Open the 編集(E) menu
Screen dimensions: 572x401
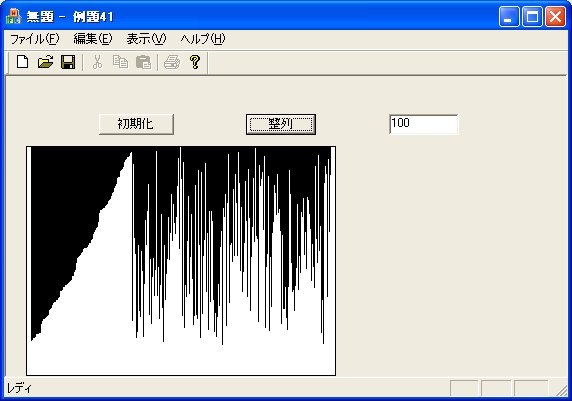[93, 39]
